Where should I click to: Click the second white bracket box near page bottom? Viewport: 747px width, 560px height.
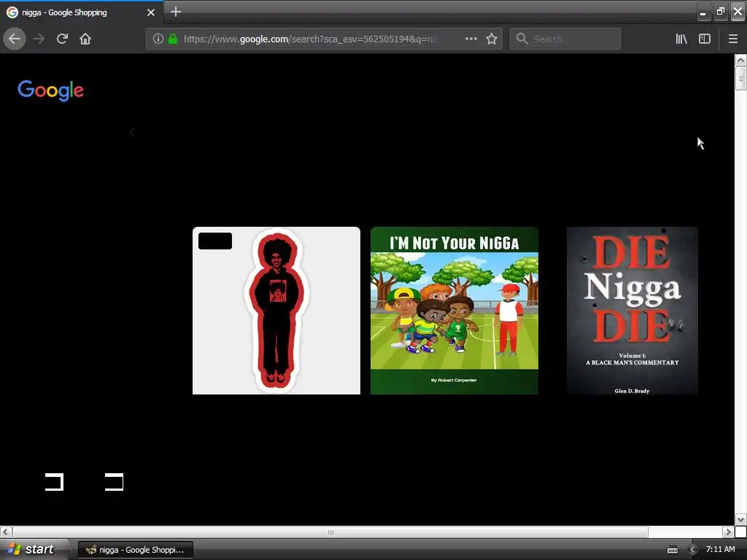point(115,482)
